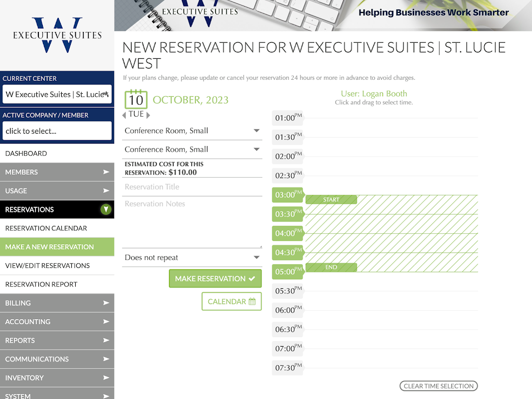
Task: Expand the Communications menu section
Action: click(x=57, y=359)
